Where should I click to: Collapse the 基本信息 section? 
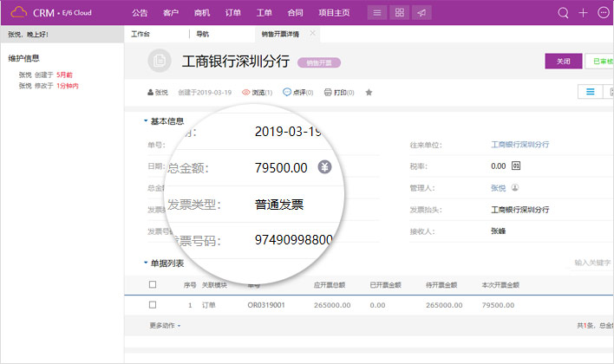145,121
